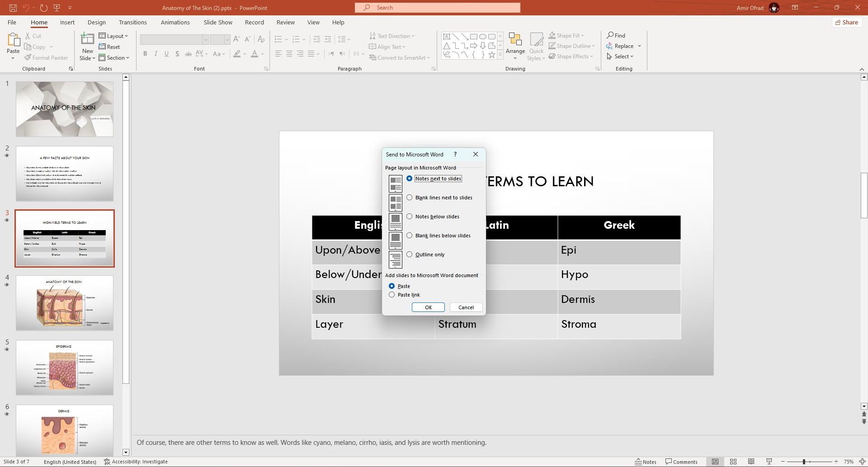This screenshot has width=868, height=467.
Task: Select the Align Left icon
Action: (278, 54)
